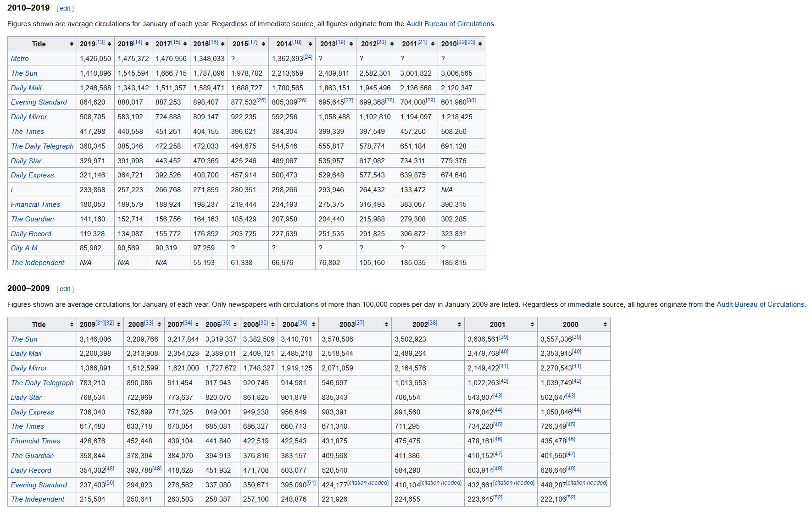Sort by 2016 column arrows
Image resolution: width=812 pixels, height=519 pixels.
pos(222,44)
